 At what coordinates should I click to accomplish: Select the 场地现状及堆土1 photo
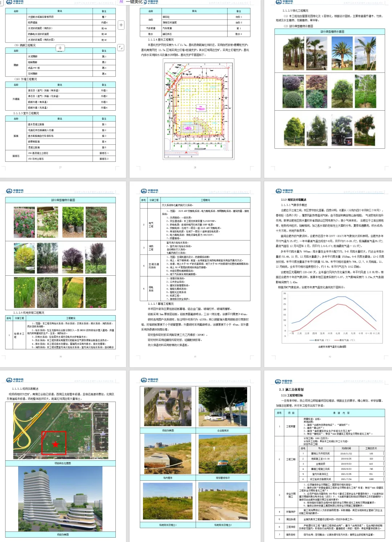(x=168, y=501)
